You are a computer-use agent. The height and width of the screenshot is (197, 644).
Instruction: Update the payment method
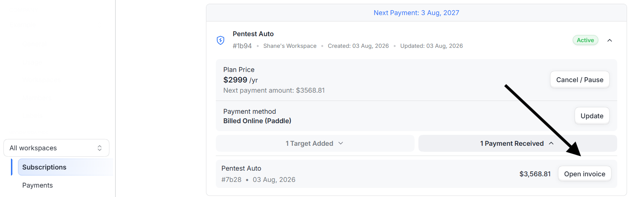pos(592,116)
